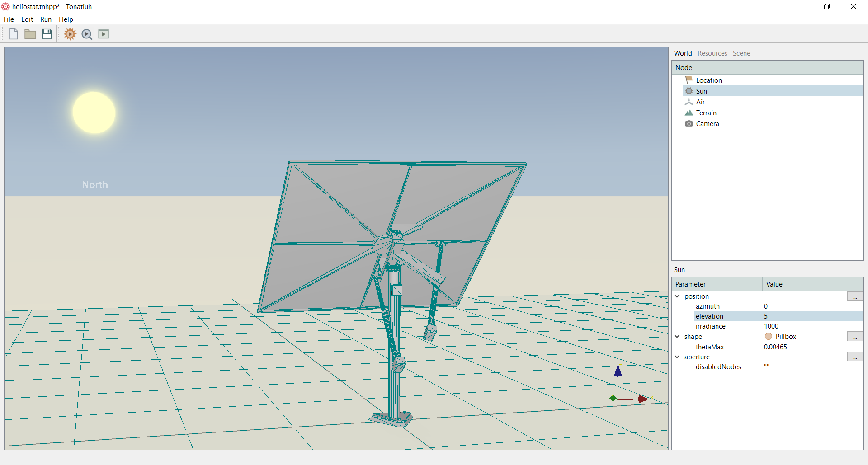Click the disabledNodes parameter label
The image size is (868, 465).
718,366
